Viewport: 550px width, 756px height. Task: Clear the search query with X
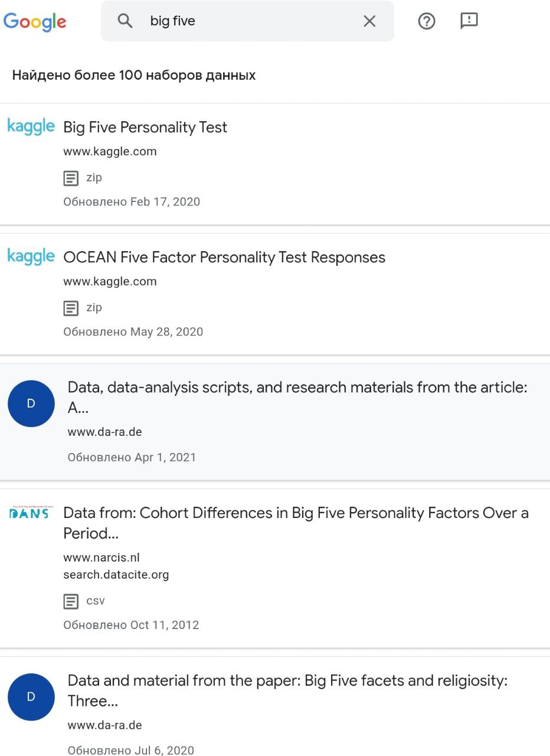(x=369, y=21)
